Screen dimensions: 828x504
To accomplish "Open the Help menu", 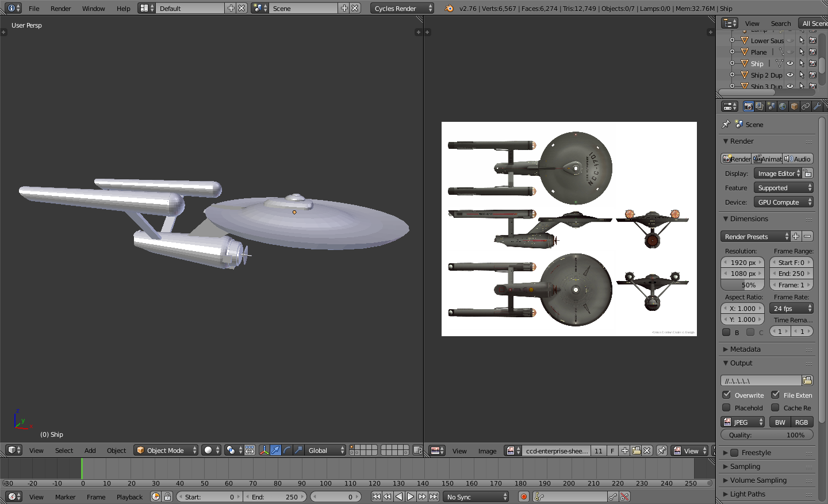I will click(x=124, y=8).
